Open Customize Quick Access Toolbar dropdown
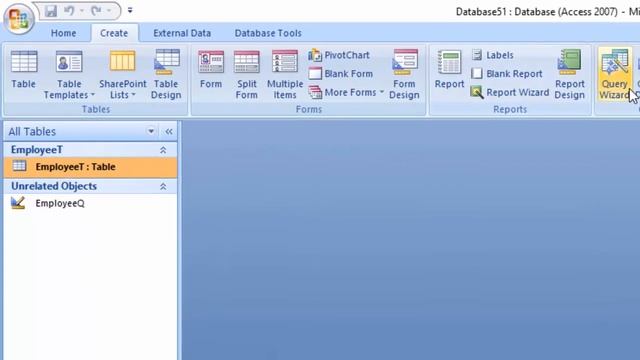Screen dimensions: 640x360 click(x=130, y=10)
